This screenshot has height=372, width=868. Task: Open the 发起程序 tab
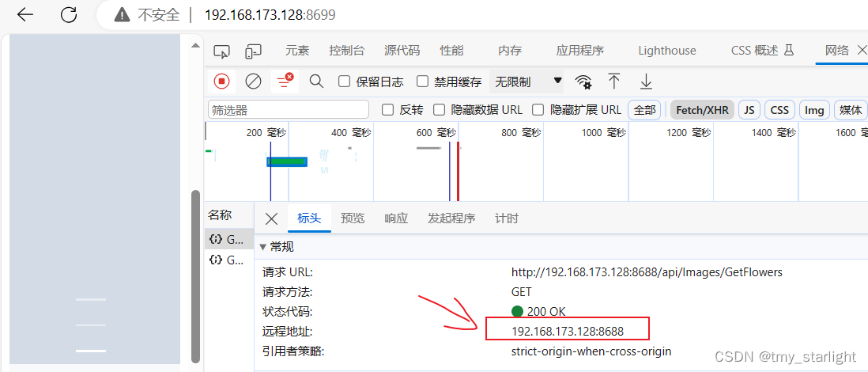451,218
